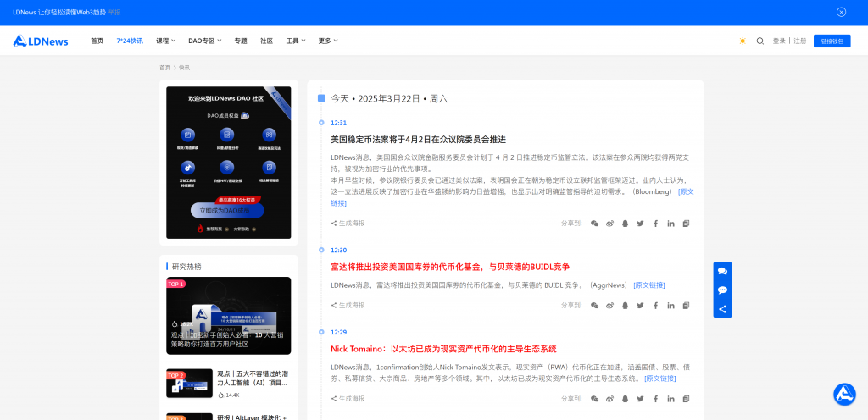The height and width of the screenshot is (420, 868).
Task: Click the round LDNews floating logo button
Action: click(x=845, y=394)
